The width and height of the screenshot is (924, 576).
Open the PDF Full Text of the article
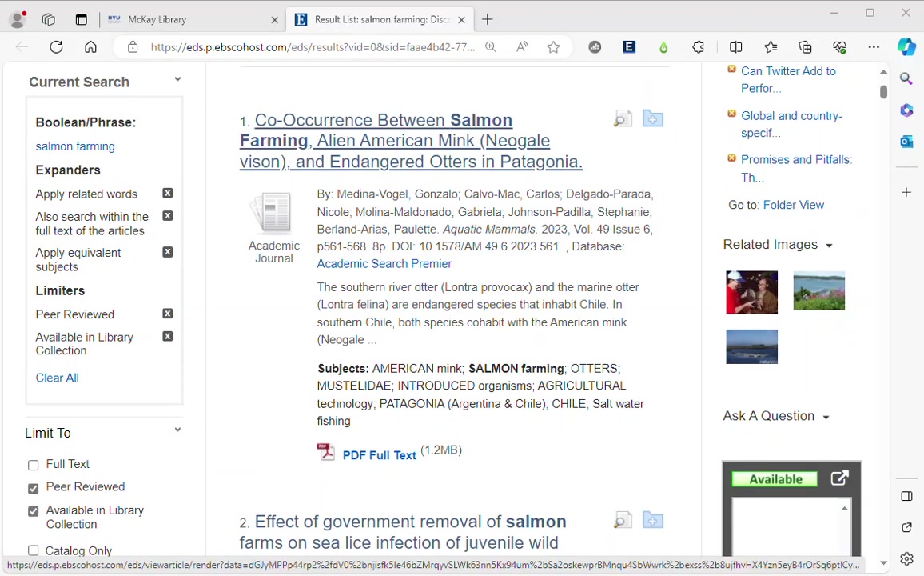click(379, 454)
